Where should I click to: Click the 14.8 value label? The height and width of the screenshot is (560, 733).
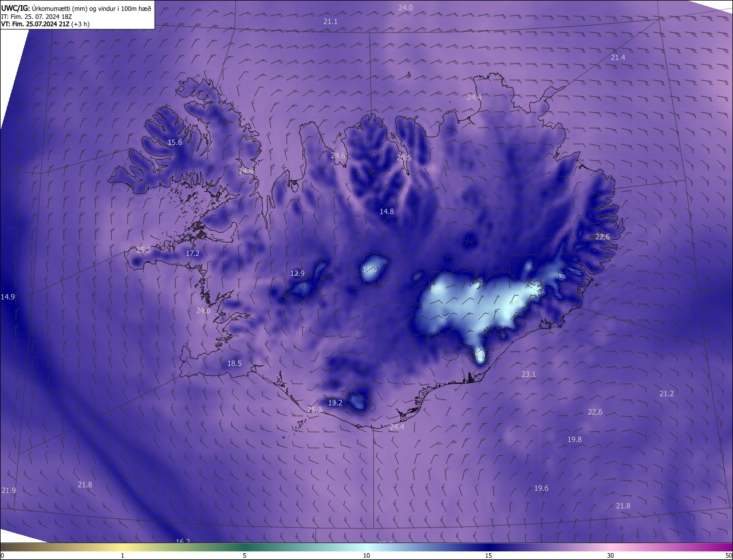coord(387,211)
